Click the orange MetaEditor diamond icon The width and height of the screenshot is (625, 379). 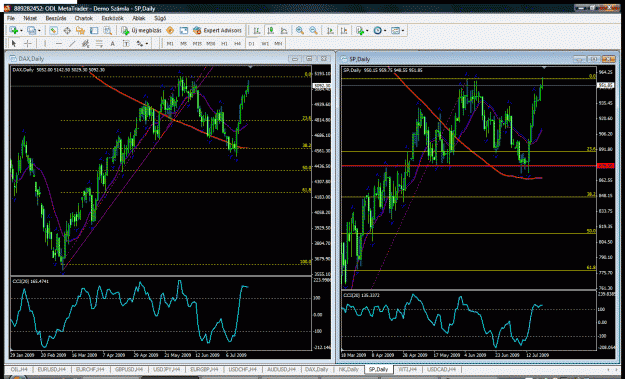tap(170, 30)
